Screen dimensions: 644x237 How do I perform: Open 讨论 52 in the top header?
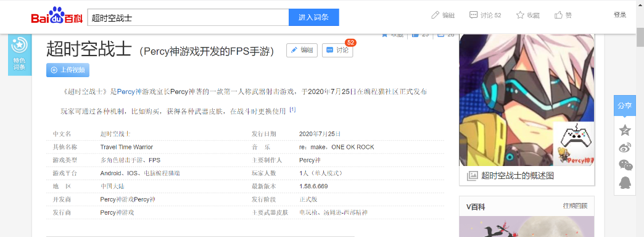(x=485, y=15)
